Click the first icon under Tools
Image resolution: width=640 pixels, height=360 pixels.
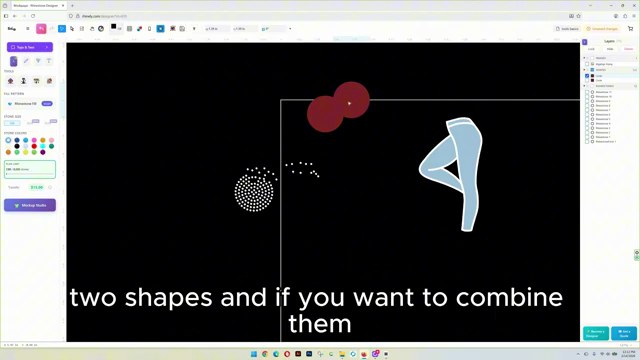pos(11,81)
